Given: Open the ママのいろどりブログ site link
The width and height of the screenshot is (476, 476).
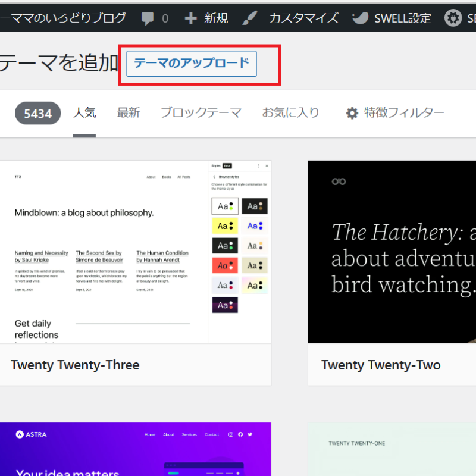Looking at the screenshot, I should point(63,18).
